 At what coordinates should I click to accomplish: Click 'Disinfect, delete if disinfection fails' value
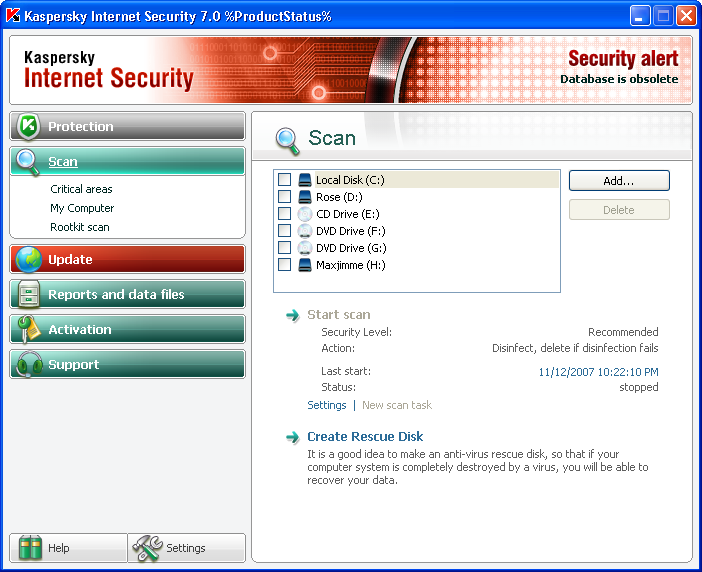coord(575,348)
